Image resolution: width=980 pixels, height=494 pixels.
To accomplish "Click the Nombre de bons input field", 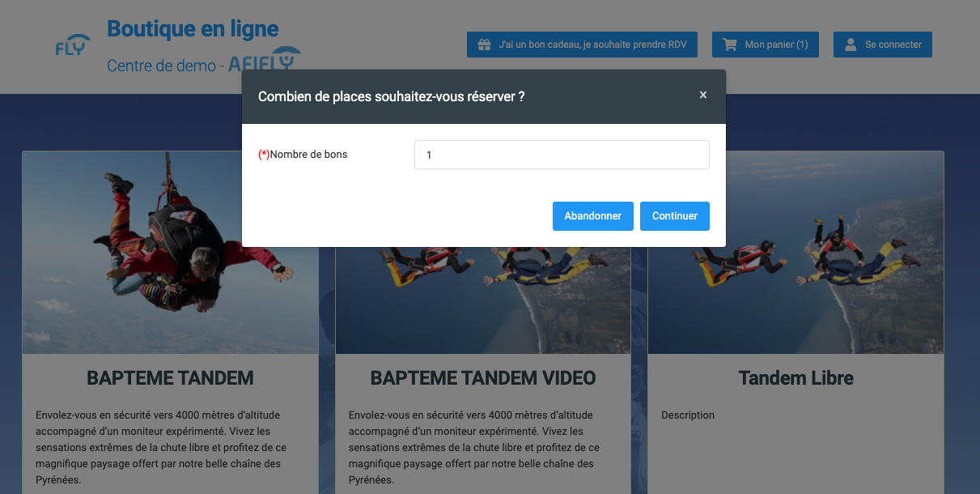I will tap(562, 155).
